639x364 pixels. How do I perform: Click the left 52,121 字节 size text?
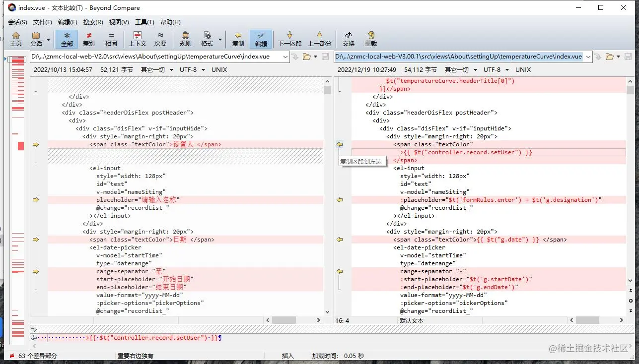click(x=117, y=70)
